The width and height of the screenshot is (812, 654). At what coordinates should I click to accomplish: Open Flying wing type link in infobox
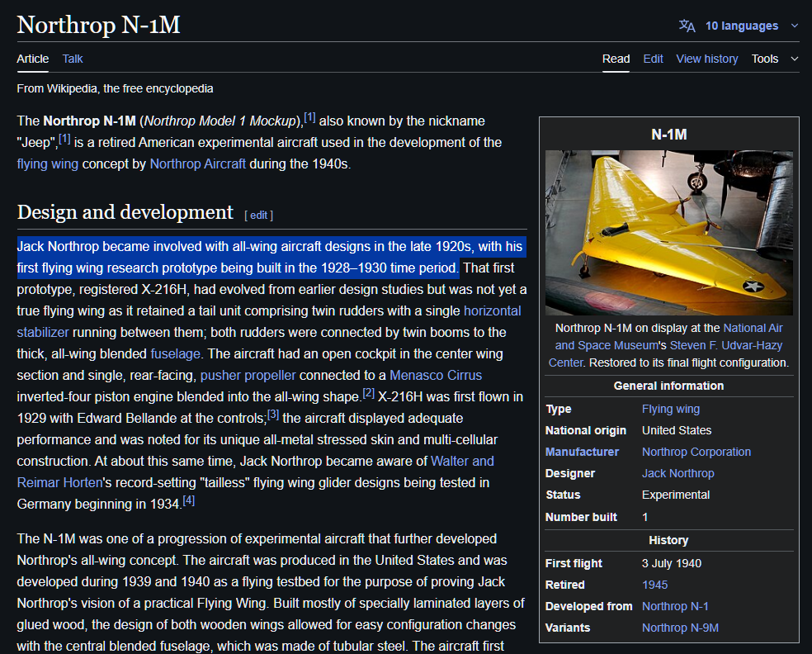(671, 410)
